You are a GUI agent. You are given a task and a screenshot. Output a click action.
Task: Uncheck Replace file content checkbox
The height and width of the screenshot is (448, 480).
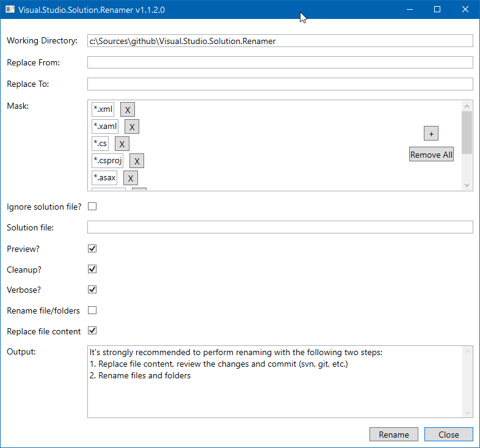pyautogui.click(x=92, y=331)
